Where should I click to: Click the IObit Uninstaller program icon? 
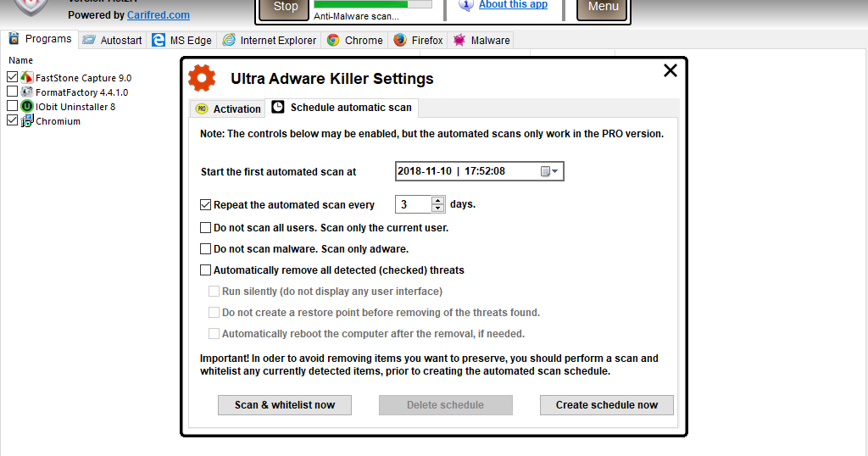click(x=27, y=106)
